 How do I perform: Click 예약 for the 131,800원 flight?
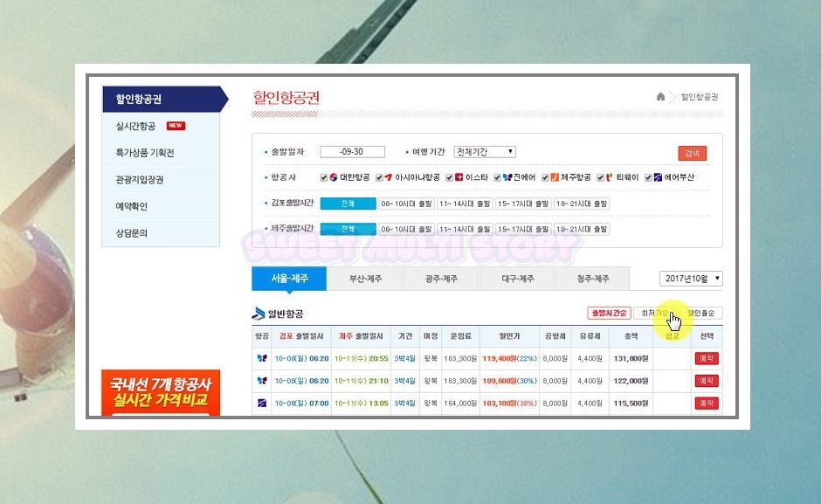tap(707, 358)
